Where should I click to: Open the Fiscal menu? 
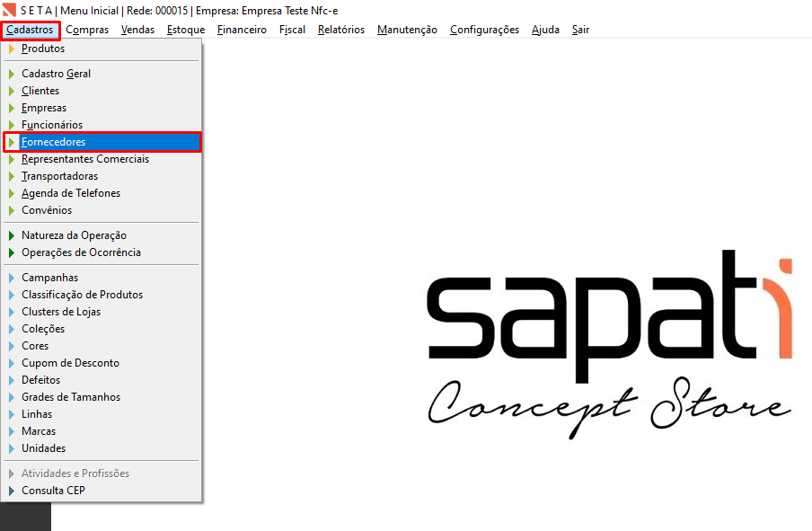[292, 30]
